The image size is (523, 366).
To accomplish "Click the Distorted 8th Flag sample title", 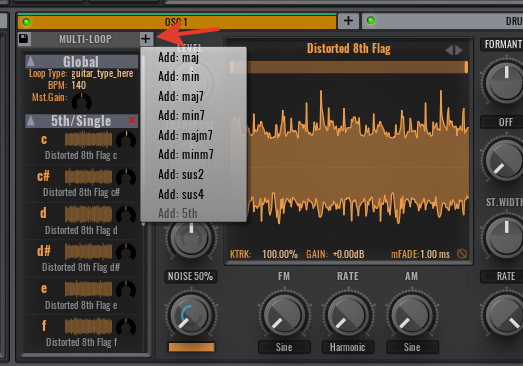I will (x=349, y=49).
